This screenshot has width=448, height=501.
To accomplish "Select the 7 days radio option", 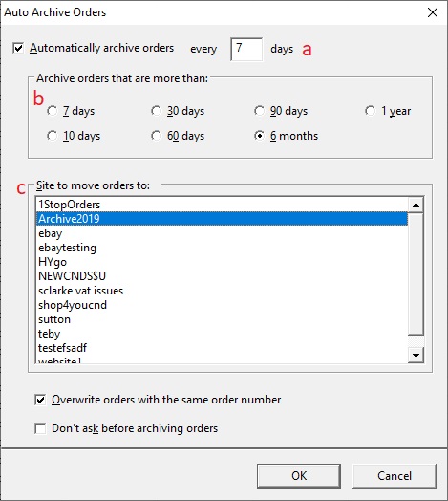I will pyautogui.click(x=52, y=111).
